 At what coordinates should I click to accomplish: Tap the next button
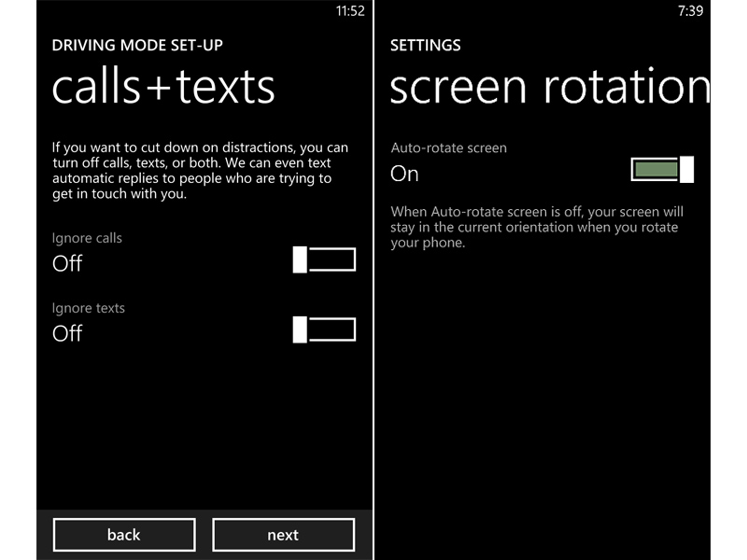coord(283,535)
